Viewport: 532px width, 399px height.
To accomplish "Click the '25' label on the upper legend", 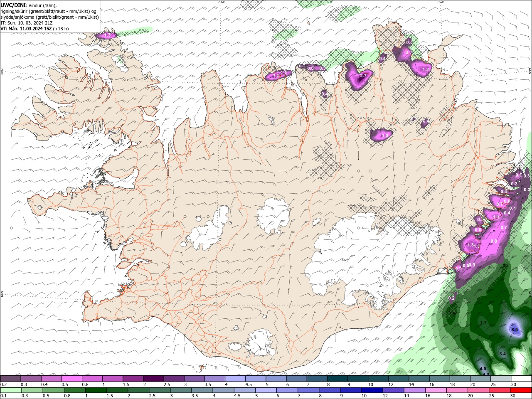I will [493, 385].
